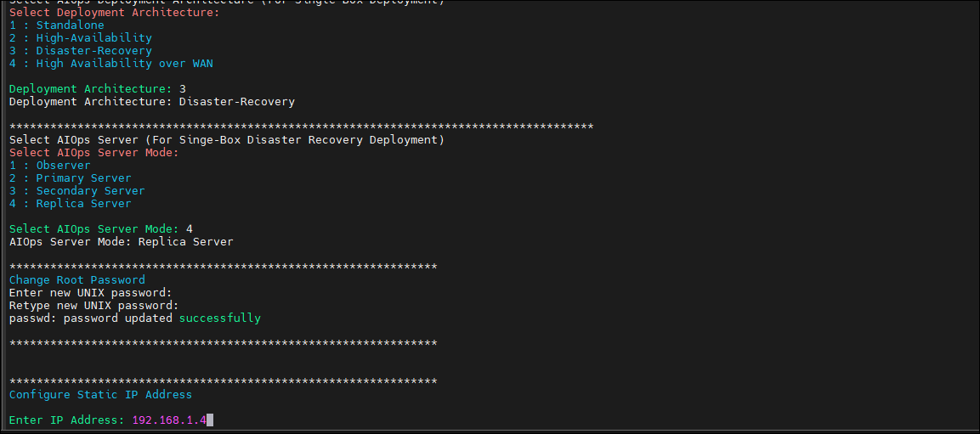Image resolution: width=980 pixels, height=434 pixels.
Task: Select the High-Availability option text
Action: coord(93,38)
